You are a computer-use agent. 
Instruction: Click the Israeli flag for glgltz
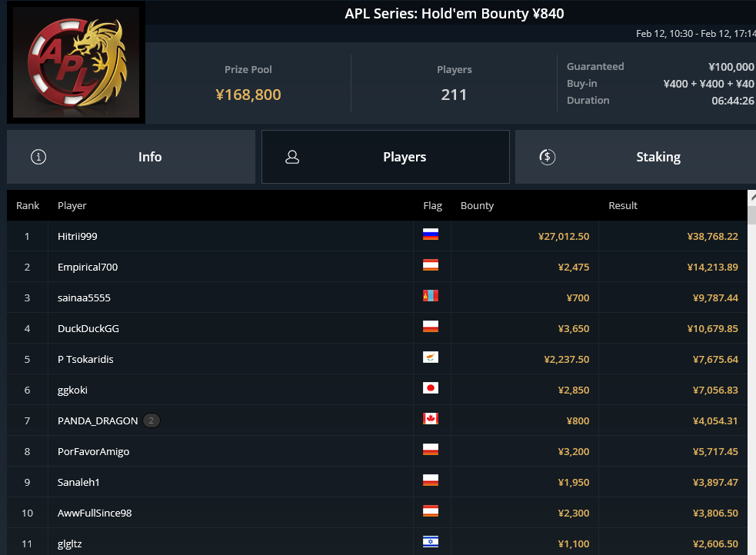click(x=431, y=542)
